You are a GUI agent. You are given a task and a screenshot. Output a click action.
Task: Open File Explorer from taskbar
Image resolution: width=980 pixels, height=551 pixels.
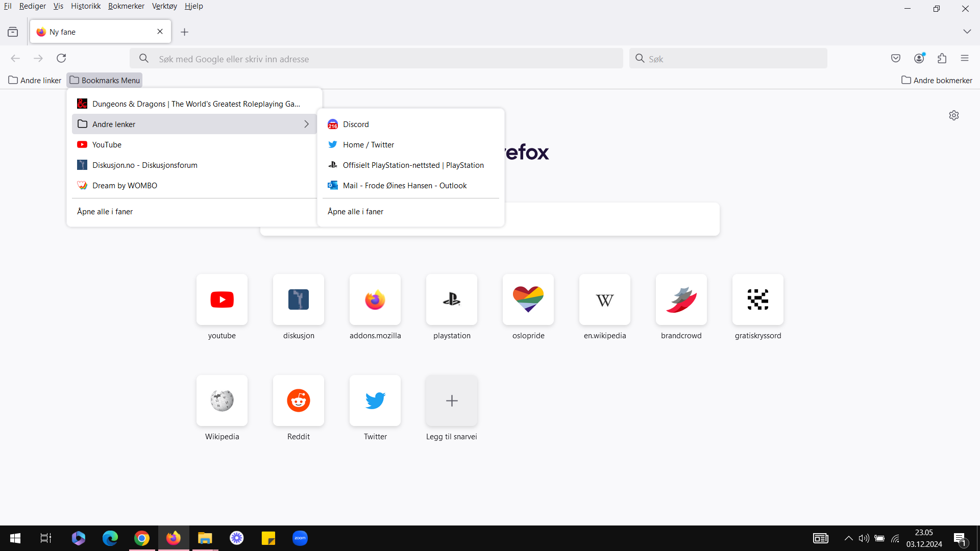pyautogui.click(x=205, y=538)
